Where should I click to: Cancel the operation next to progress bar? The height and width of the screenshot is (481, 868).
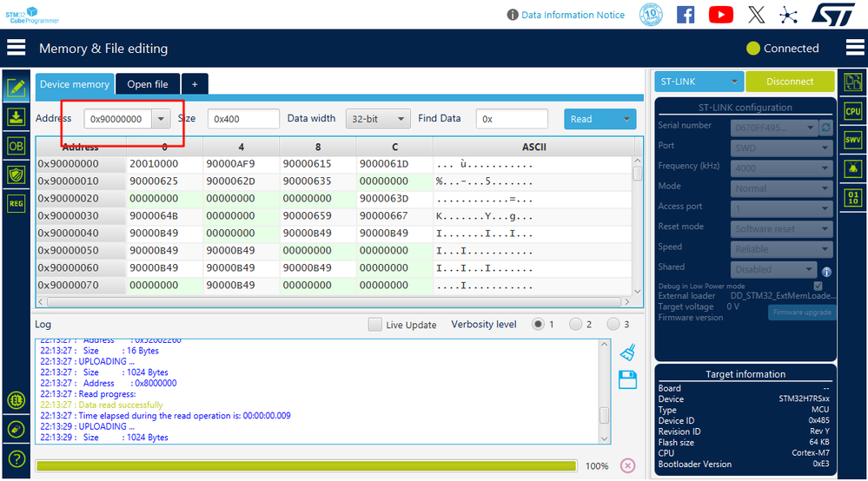click(x=627, y=465)
